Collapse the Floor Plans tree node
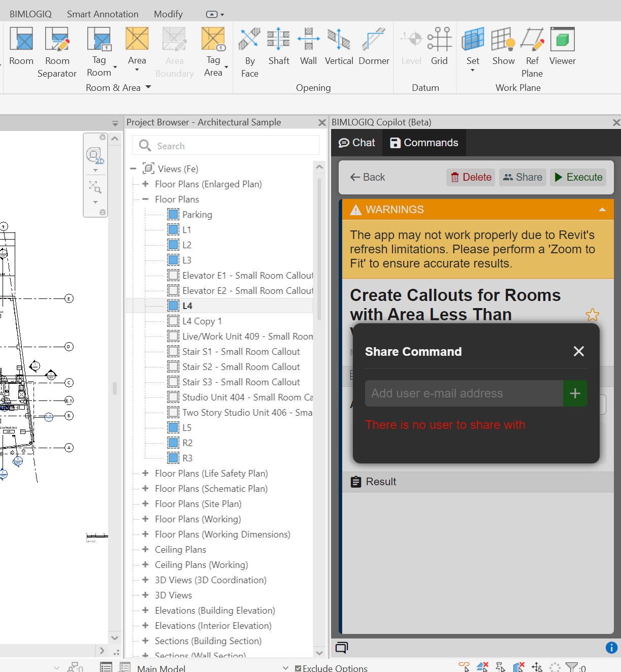 (145, 199)
